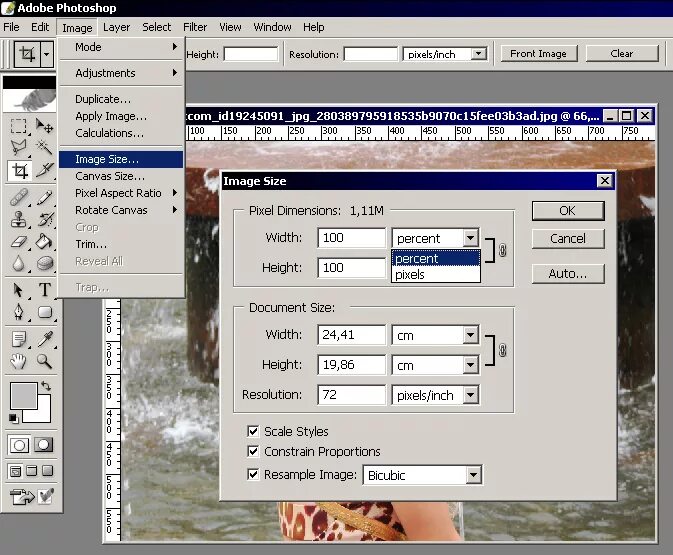Confirm the Image Size dialog with OK
Viewport: 673px width, 555px height.
click(x=567, y=211)
